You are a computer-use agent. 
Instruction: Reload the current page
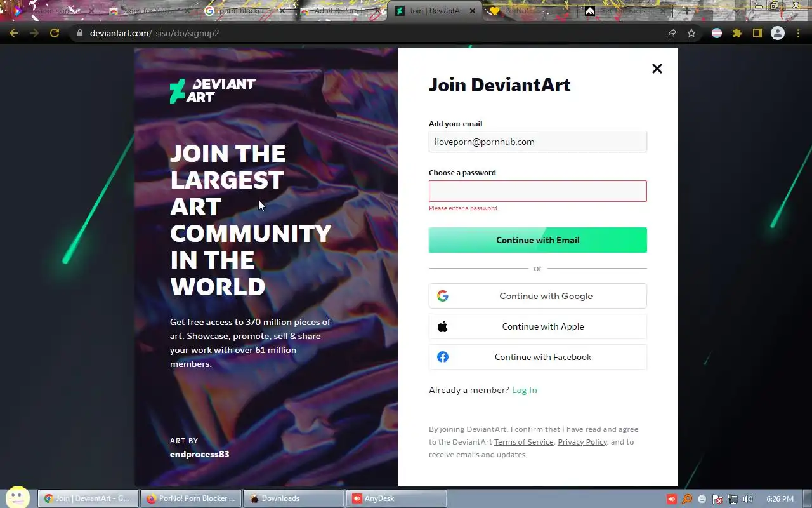click(55, 33)
